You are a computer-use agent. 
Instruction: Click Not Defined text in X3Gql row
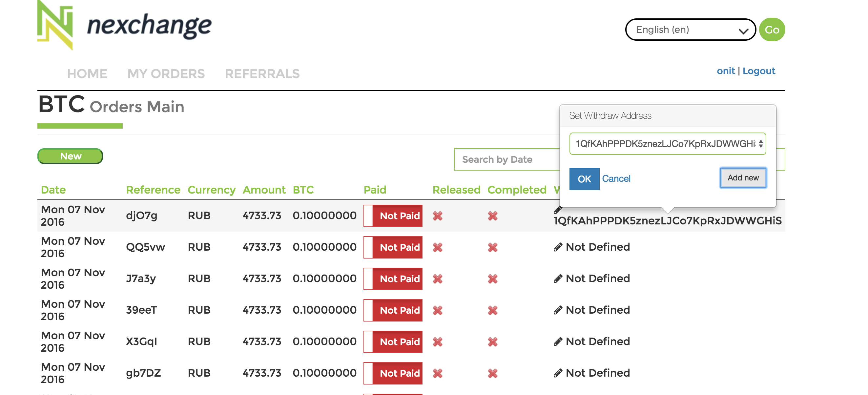click(x=598, y=342)
